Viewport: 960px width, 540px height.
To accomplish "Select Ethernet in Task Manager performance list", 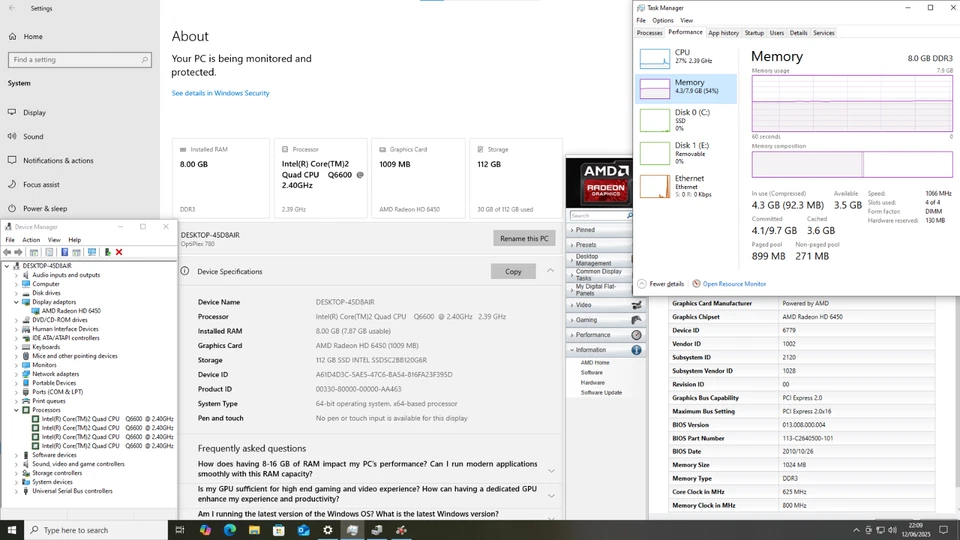I will 686,186.
